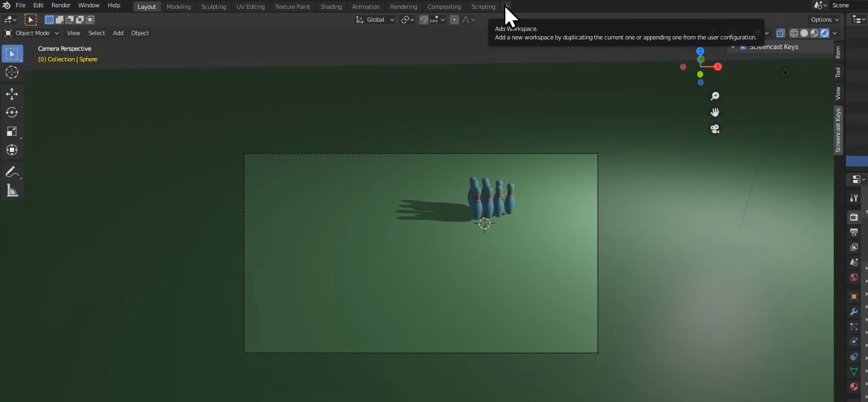The width and height of the screenshot is (868, 402).
Task: Open the Screencast Keys sidebar tab
Action: (838, 130)
